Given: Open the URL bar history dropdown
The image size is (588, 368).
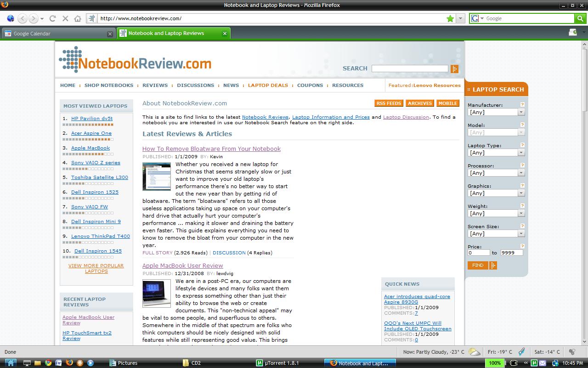Looking at the screenshot, I should click(460, 18).
